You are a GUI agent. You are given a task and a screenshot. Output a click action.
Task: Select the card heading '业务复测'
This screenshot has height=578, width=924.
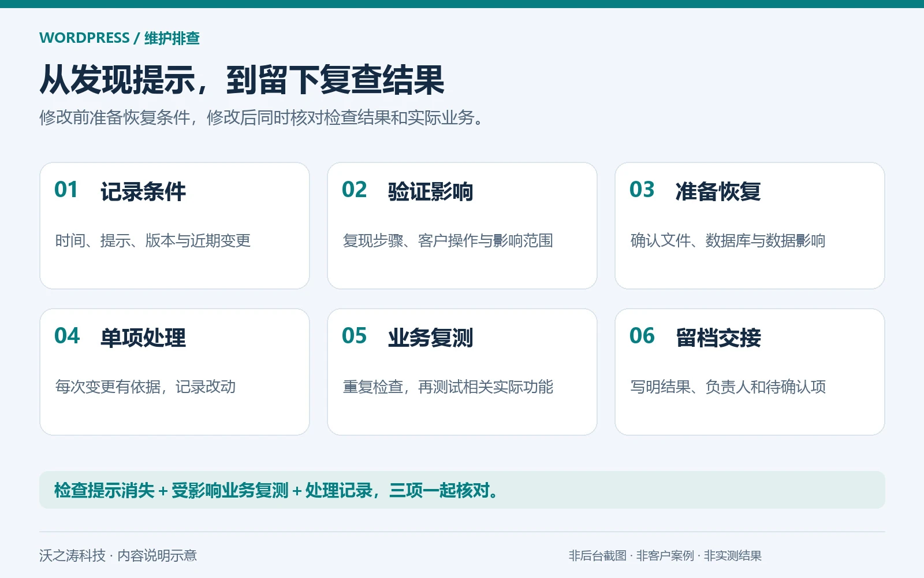[x=431, y=338]
